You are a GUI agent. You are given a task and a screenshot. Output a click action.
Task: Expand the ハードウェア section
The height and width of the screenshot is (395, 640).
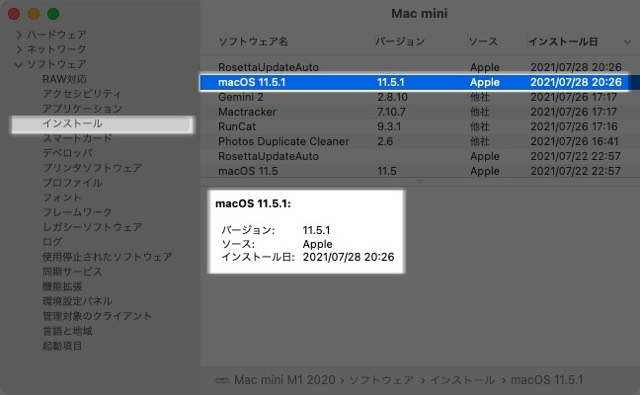coord(19,35)
